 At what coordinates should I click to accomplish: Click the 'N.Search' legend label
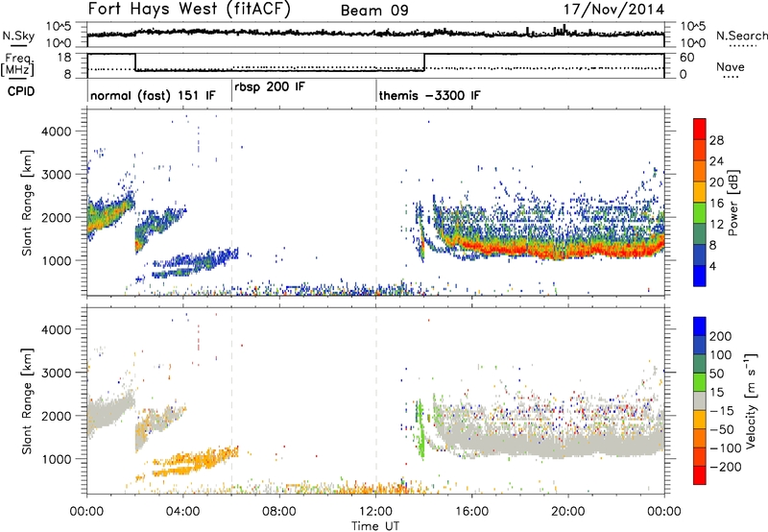741,36
